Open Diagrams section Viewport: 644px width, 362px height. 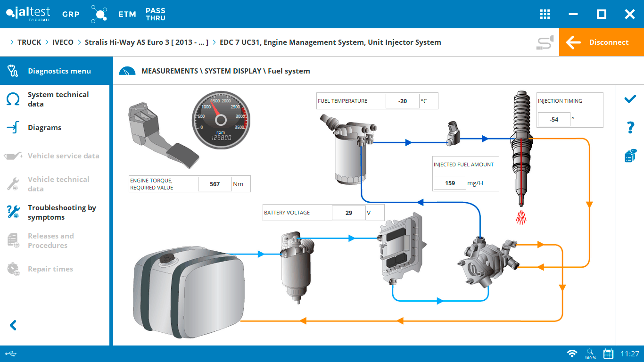[44, 128]
